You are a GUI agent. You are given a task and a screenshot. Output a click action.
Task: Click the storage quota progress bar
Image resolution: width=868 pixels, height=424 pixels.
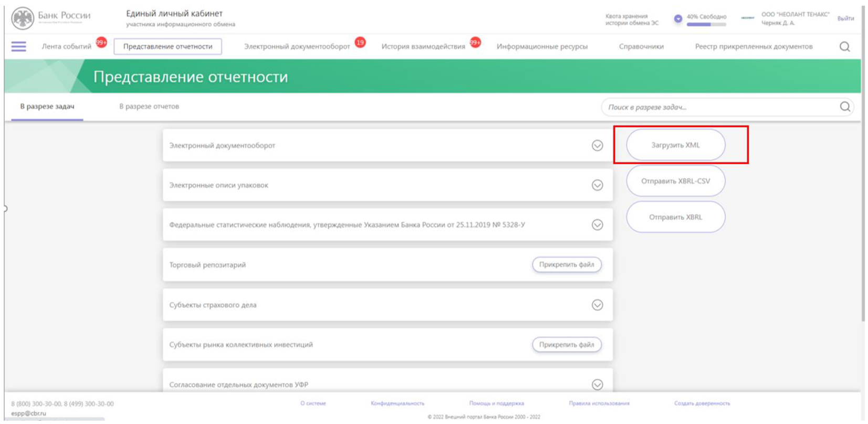coord(706,25)
